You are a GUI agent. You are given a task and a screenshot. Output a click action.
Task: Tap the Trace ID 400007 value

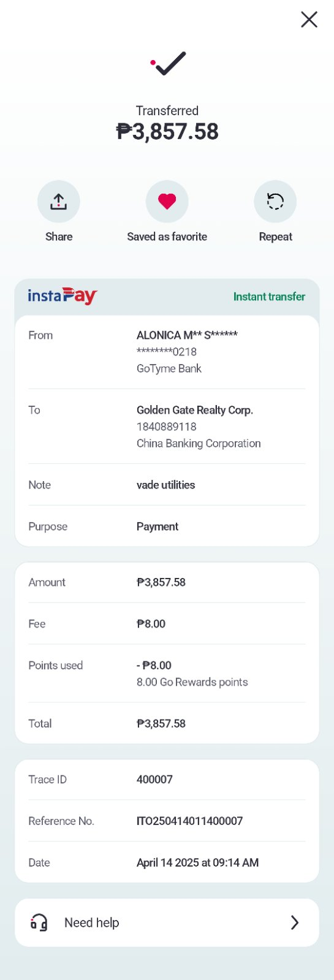click(x=154, y=780)
